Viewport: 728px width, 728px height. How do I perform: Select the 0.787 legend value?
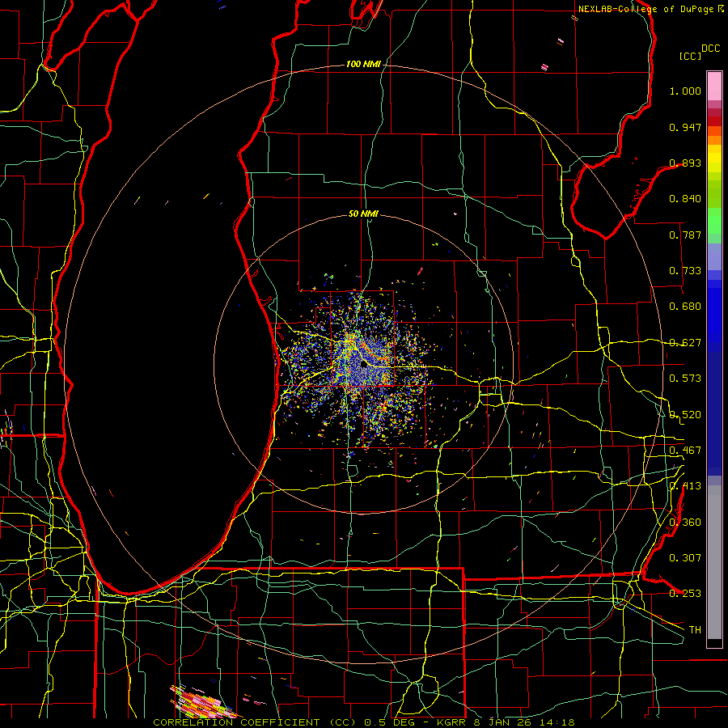[x=685, y=235]
